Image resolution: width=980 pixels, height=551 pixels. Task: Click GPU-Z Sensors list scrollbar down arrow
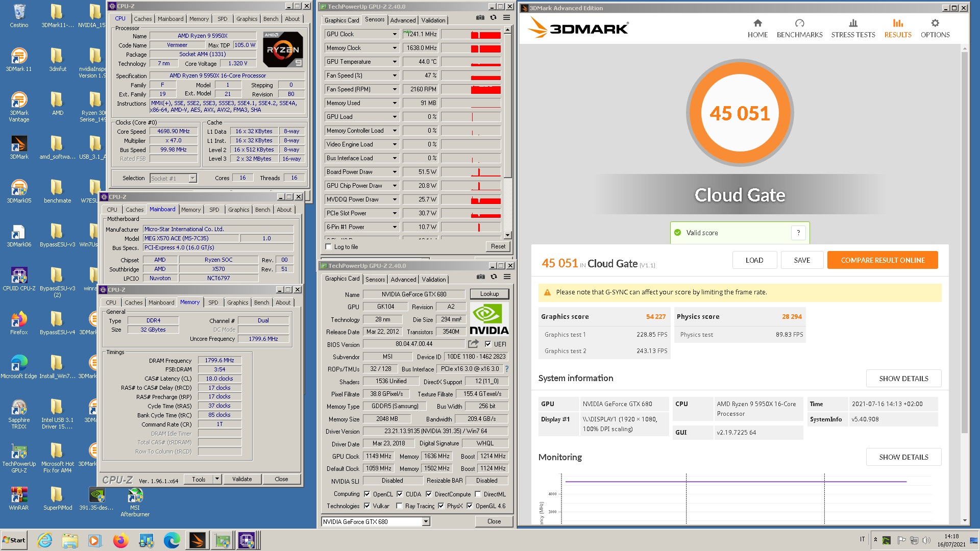pos(507,235)
